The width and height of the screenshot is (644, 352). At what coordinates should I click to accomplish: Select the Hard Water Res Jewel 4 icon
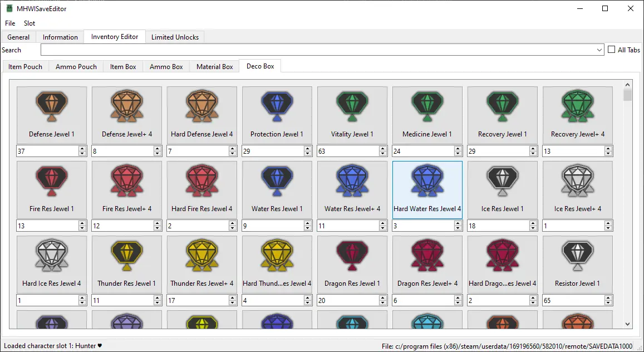427,180
